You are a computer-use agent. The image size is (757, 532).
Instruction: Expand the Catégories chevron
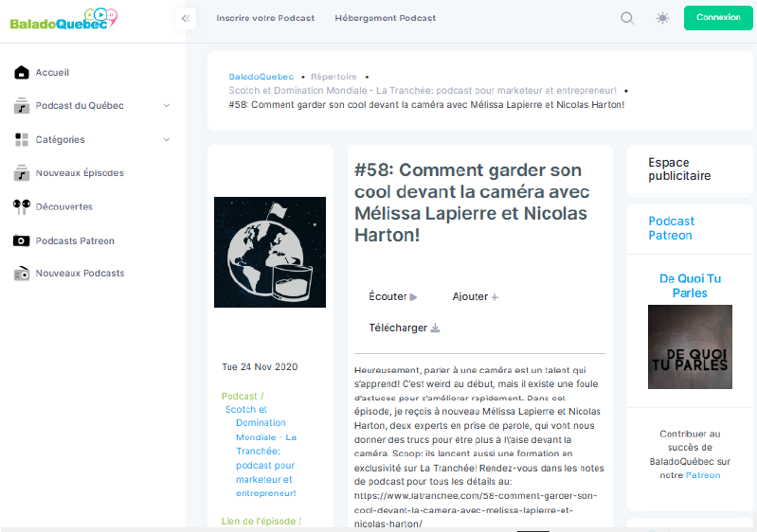(167, 139)
